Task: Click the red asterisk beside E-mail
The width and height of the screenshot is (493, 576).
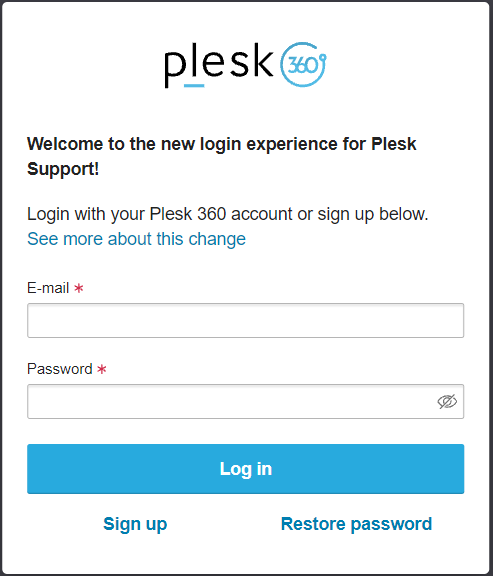Action: 79,288
